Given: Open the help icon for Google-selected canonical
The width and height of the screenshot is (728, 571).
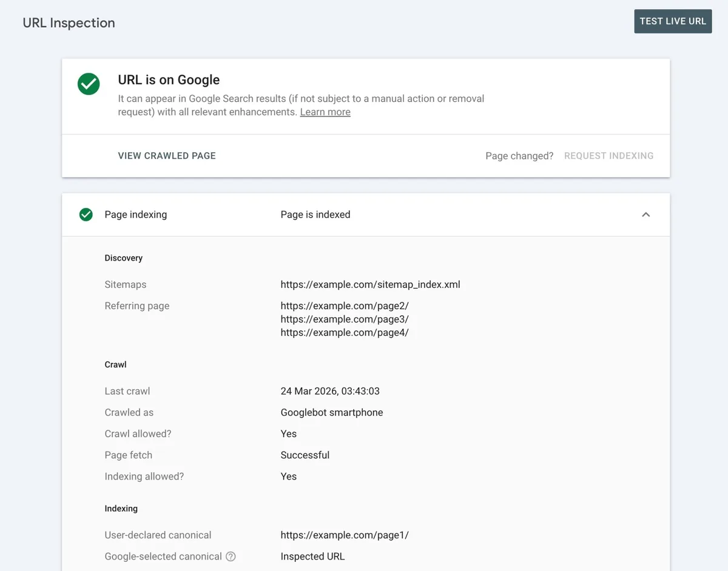Looking at the screenshot, I should (x=231, y=556).
